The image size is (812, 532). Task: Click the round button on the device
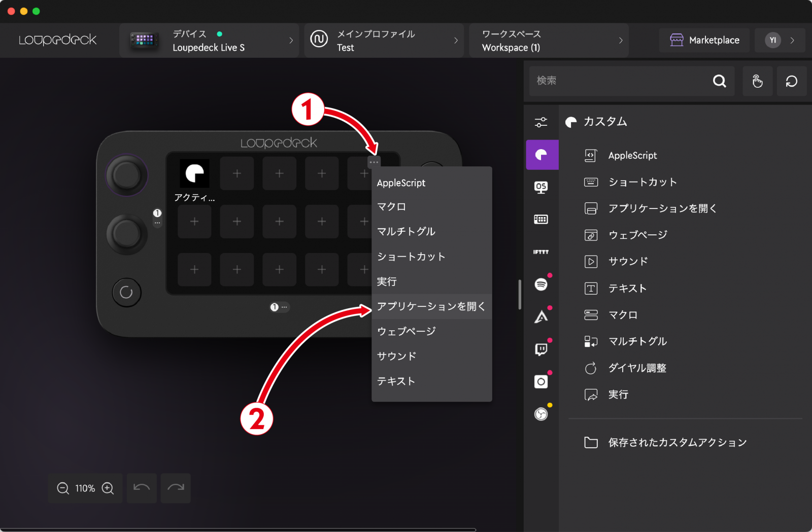126,292
